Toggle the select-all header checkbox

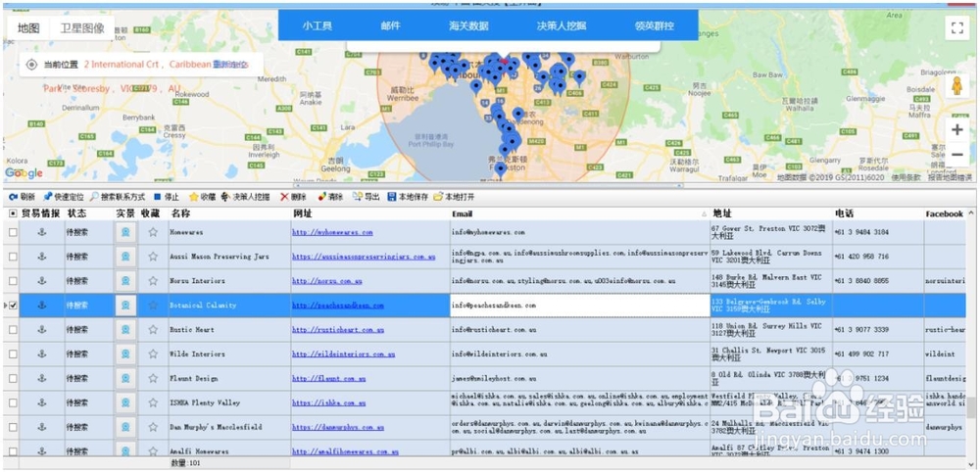(x=13, y=213)
